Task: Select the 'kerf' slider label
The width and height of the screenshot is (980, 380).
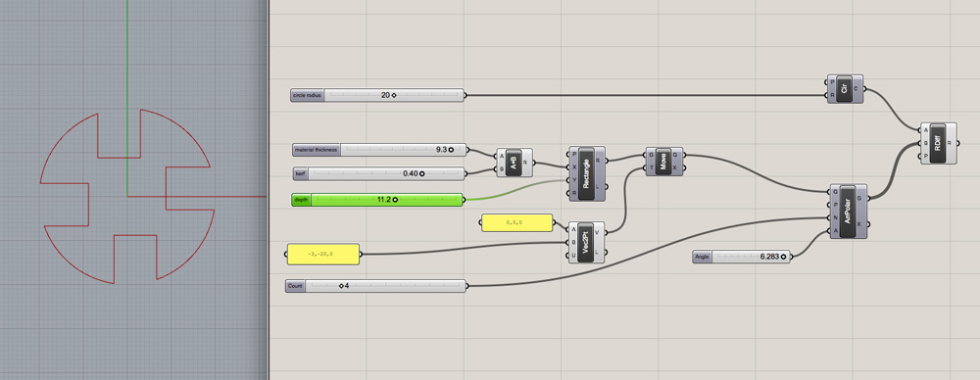Action: coord(301,173)
